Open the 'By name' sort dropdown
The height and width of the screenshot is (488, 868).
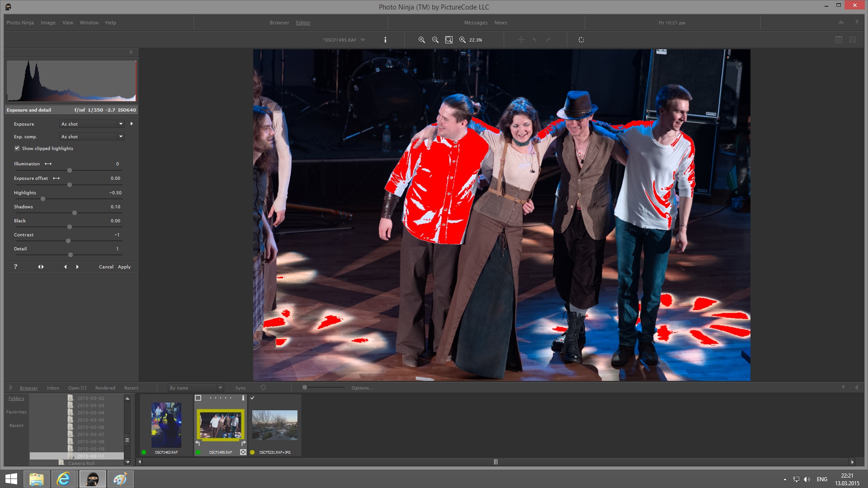coord(196,388)
